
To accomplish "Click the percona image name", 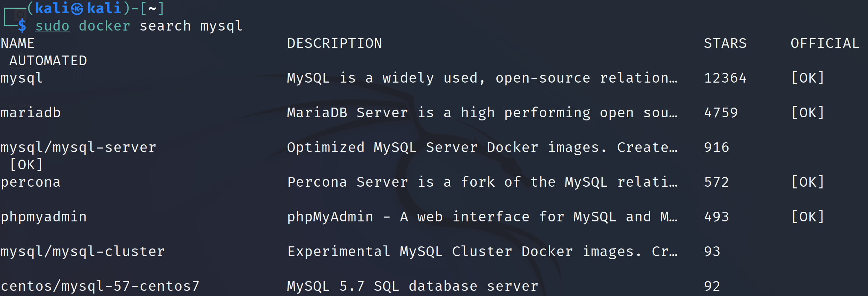I will click(31, 182).
